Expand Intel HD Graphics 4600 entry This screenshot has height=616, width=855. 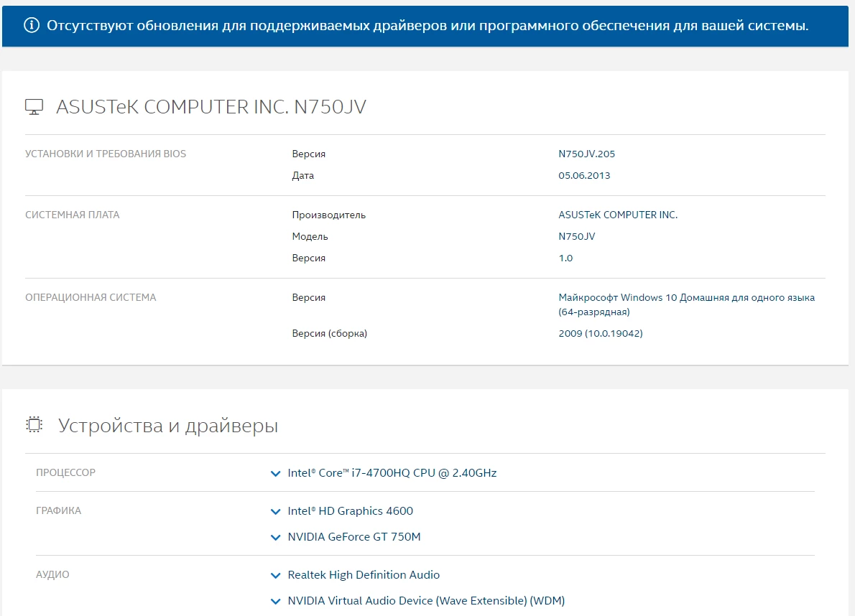tap(275, 511)
